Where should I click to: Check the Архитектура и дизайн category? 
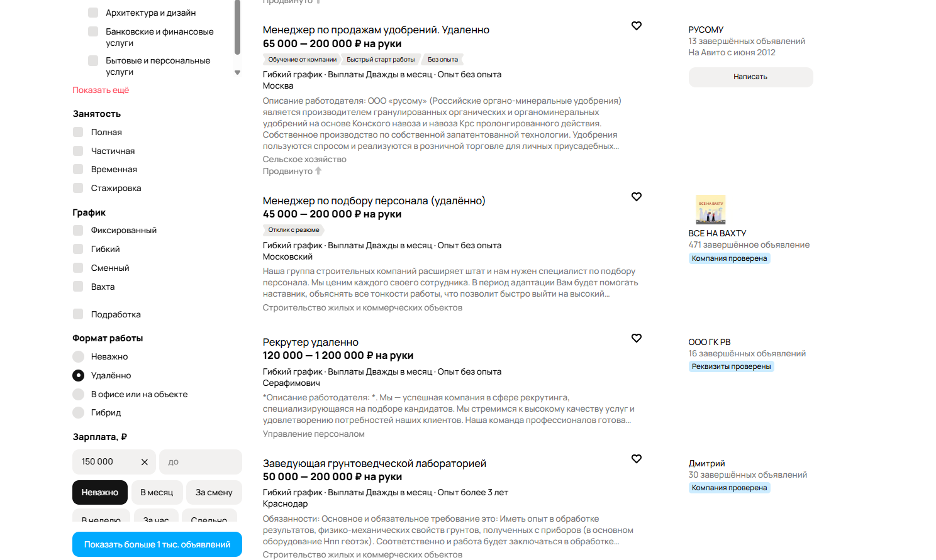tap(93, 13)
